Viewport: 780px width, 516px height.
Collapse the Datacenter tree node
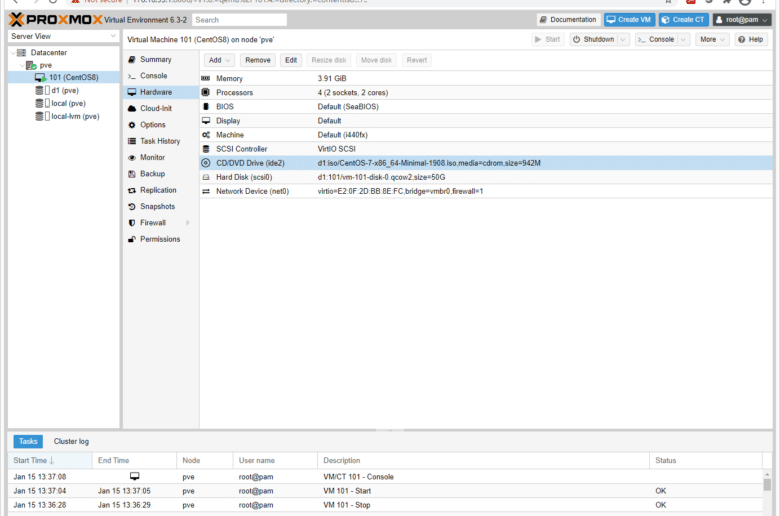click(12, 53)
